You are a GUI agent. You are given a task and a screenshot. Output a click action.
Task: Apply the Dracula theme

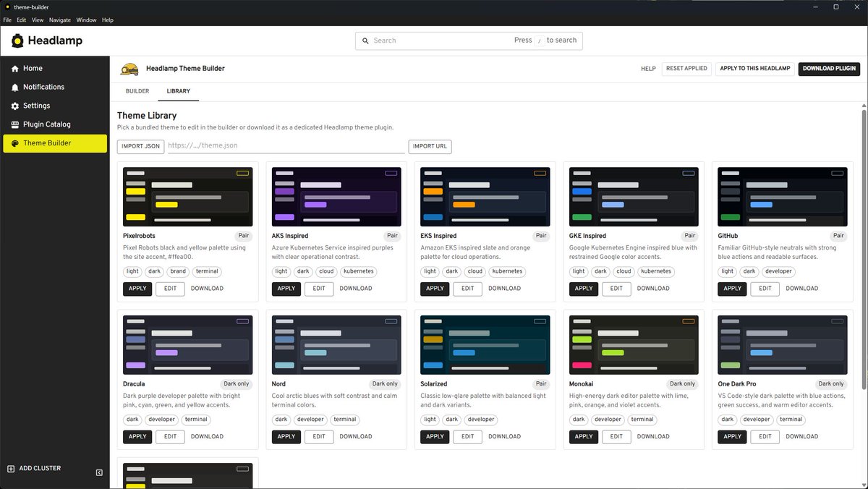click(137, 437)
